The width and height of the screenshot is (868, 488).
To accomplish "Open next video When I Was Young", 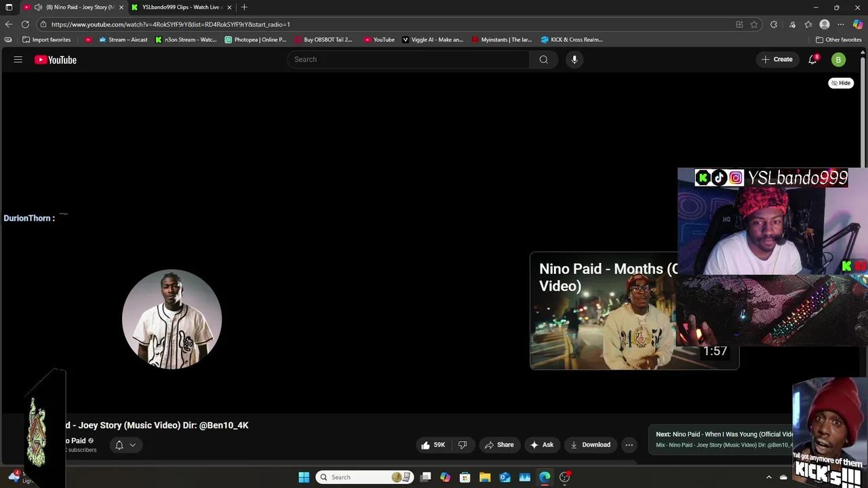I will (x=724, y=434).
